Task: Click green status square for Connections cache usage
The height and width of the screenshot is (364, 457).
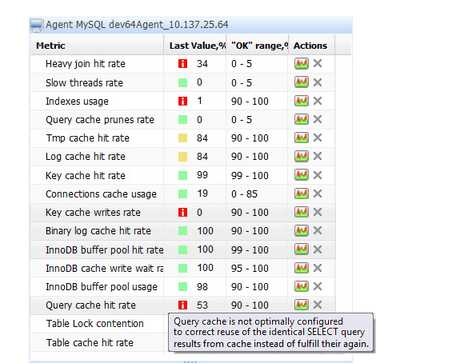Action: tap(183, 194)
